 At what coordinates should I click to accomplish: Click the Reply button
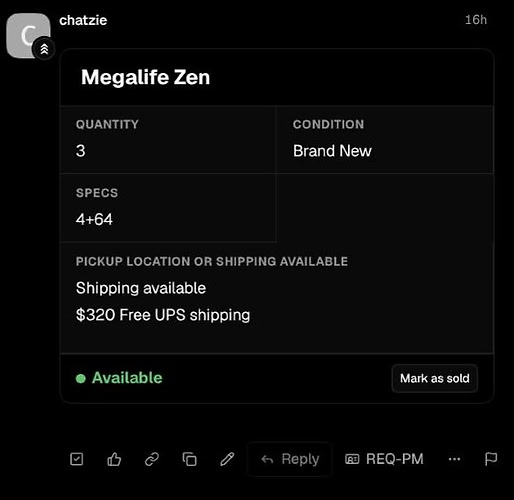tap(290, 459)
